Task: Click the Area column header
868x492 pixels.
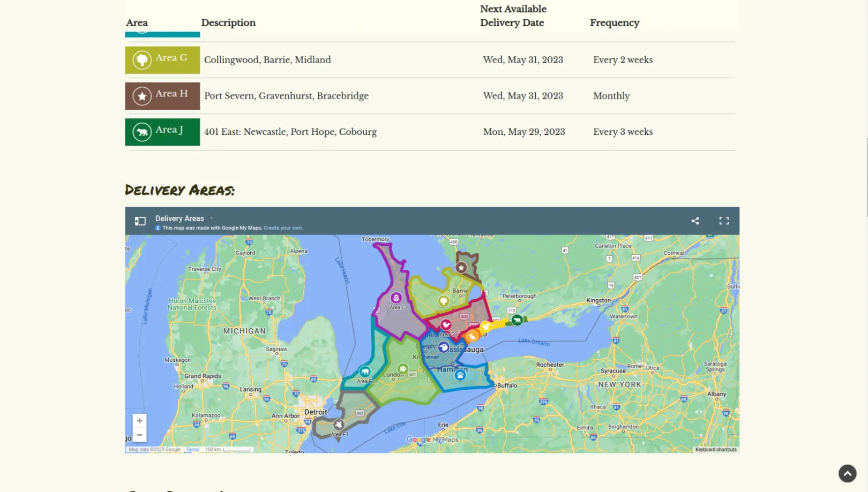Action: (x=137, y=22)
